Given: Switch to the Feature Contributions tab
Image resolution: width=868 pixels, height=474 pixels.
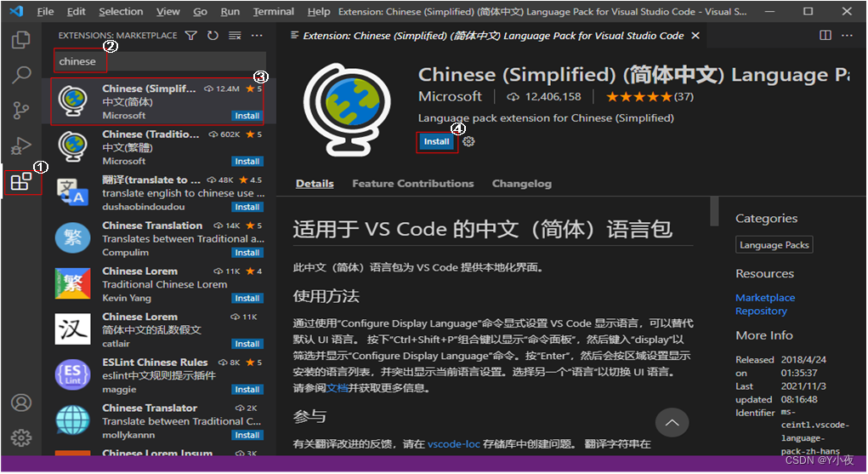Looking at the screenshot, I should (413, 184).
